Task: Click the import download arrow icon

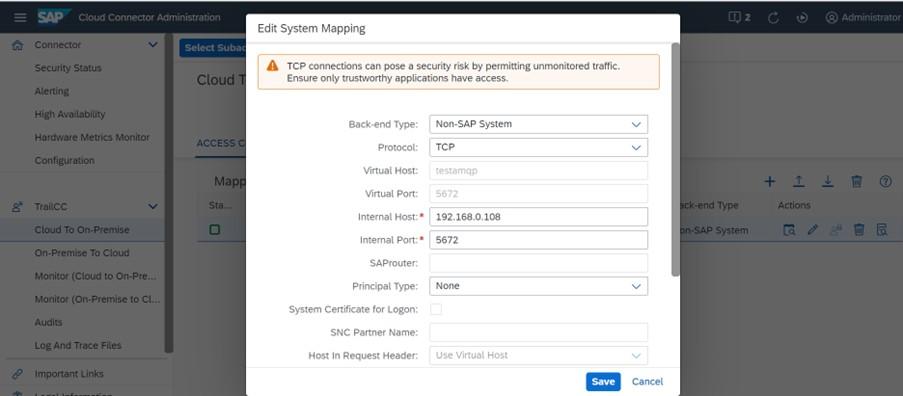Action: point(828,182)
